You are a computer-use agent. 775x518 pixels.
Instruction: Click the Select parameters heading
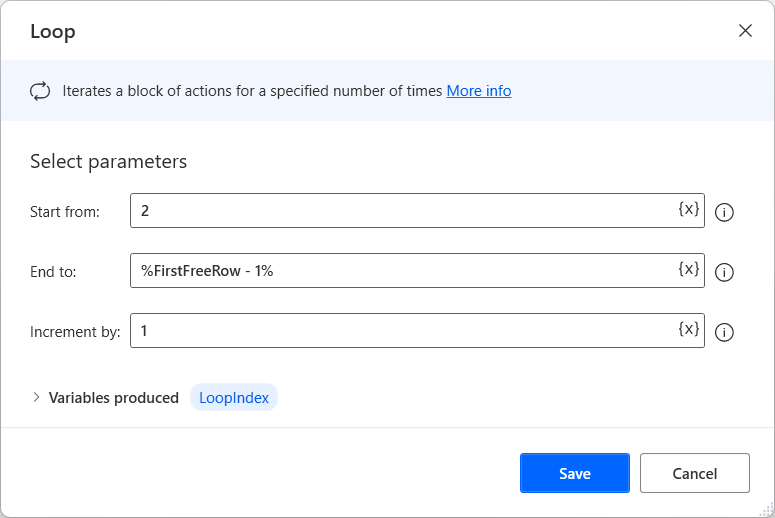[x=108, y=161]
